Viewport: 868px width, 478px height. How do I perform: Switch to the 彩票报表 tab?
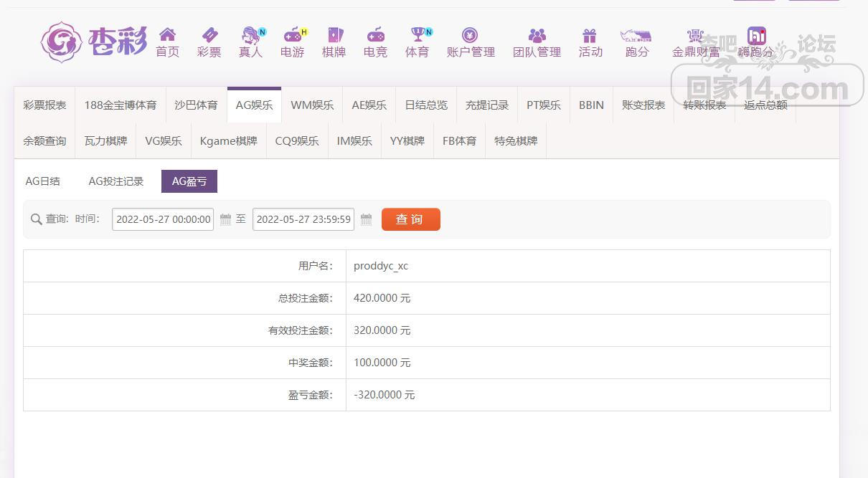(44, 105)
